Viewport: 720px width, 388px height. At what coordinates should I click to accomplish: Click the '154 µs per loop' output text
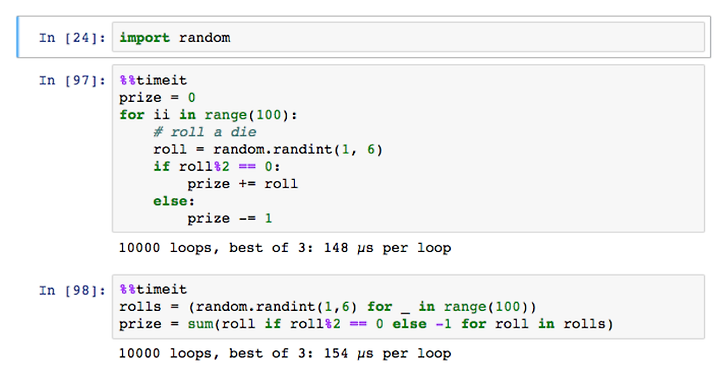coord(387,354)
